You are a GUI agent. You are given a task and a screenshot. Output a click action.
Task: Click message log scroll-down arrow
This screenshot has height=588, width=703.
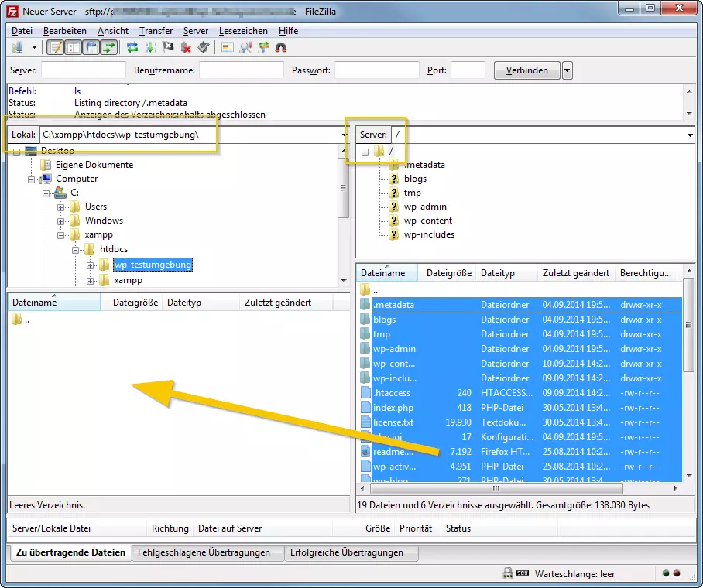(689, 114)
